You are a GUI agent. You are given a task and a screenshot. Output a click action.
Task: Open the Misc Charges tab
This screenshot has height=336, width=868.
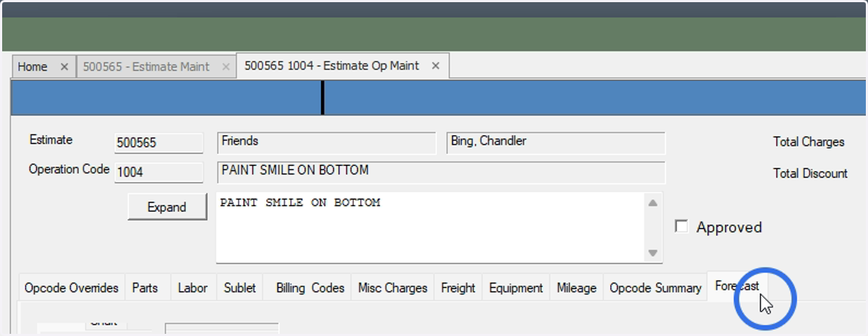click(393, 288)
